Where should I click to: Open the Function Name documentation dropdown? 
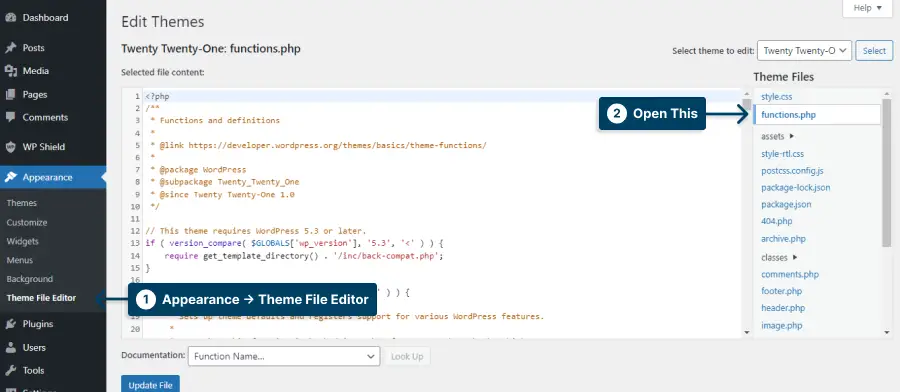point(284,356)
